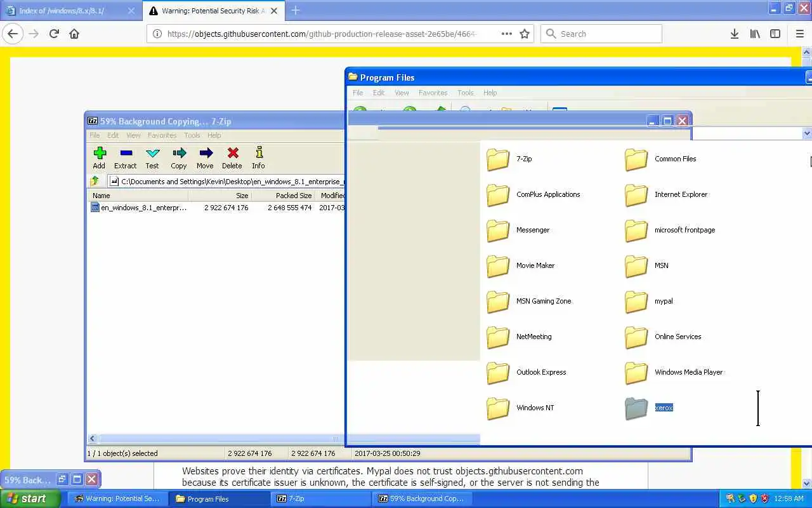Select the Windows NT folder
Screen dimensions: 812x508
521,408
